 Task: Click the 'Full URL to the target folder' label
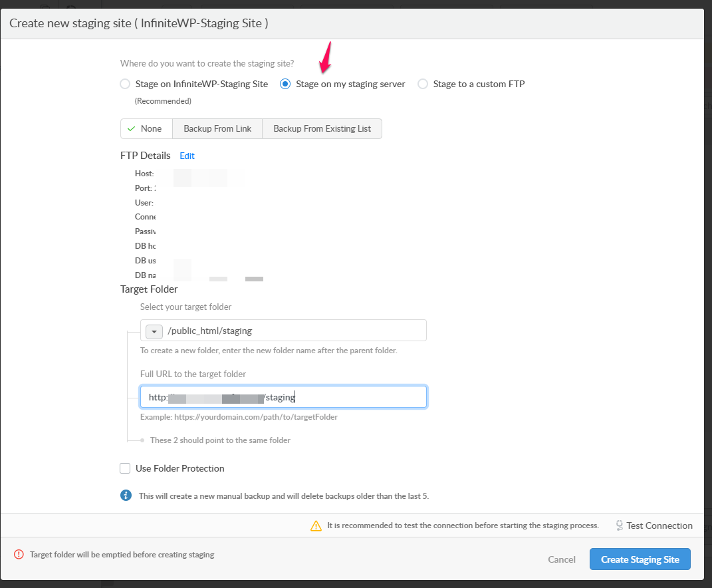click(x=193, y=374)
